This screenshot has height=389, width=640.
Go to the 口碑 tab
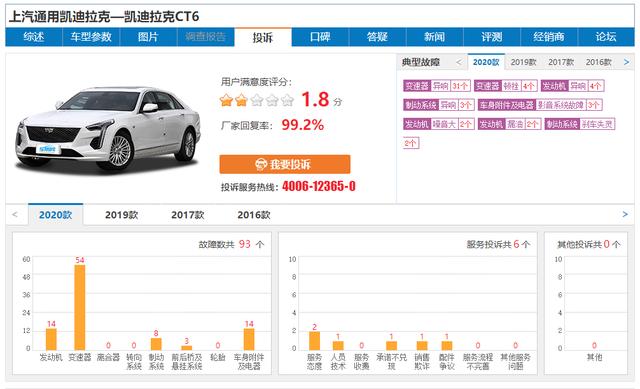click(x=320, y=37)
